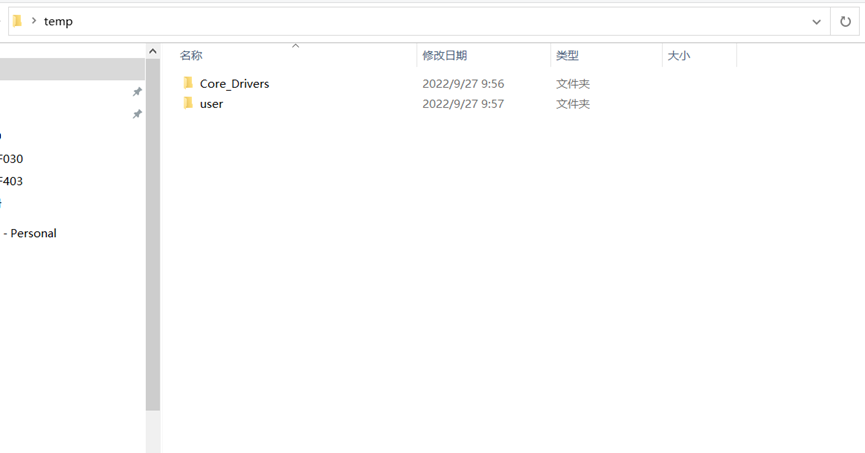Expand the breadcrumb chevron before temp
This screenshot has height=453, width=865.
pos(33,21)
